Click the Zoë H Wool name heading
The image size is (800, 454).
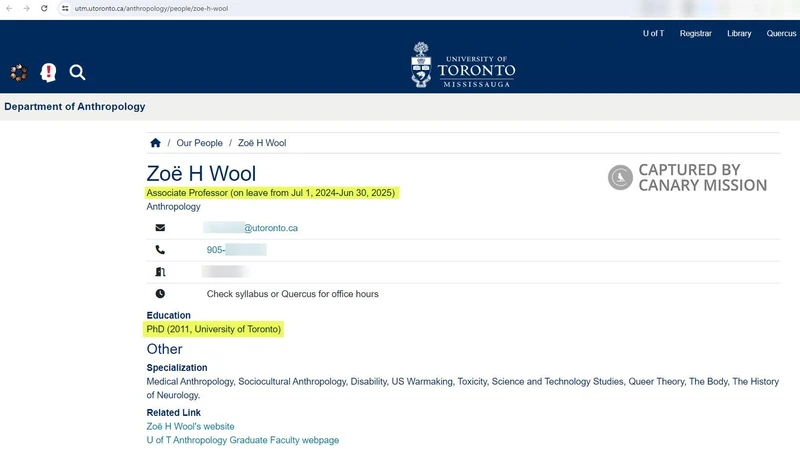(x=201, y=173)
